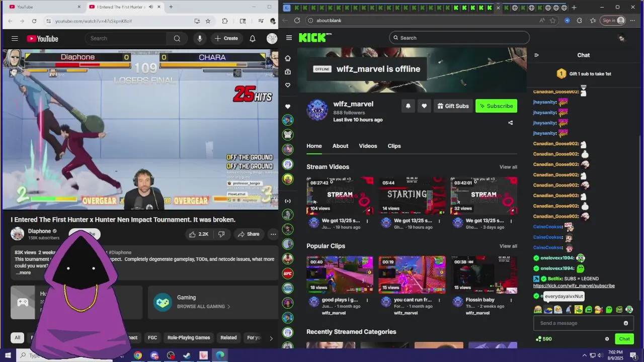Click the green Chat send button
The height and width of the screenshot is (362, 644).
pyautogui.click(x=624, y=339)
